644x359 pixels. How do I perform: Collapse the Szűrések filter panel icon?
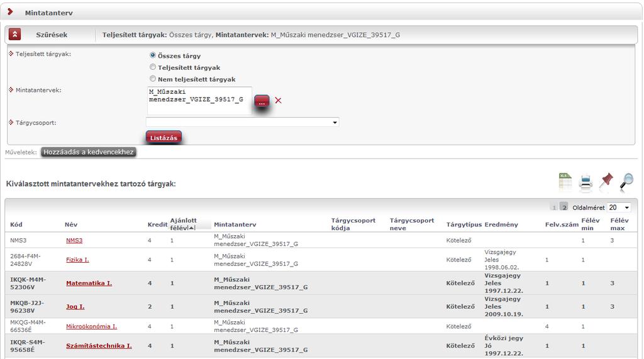point(15,35)
